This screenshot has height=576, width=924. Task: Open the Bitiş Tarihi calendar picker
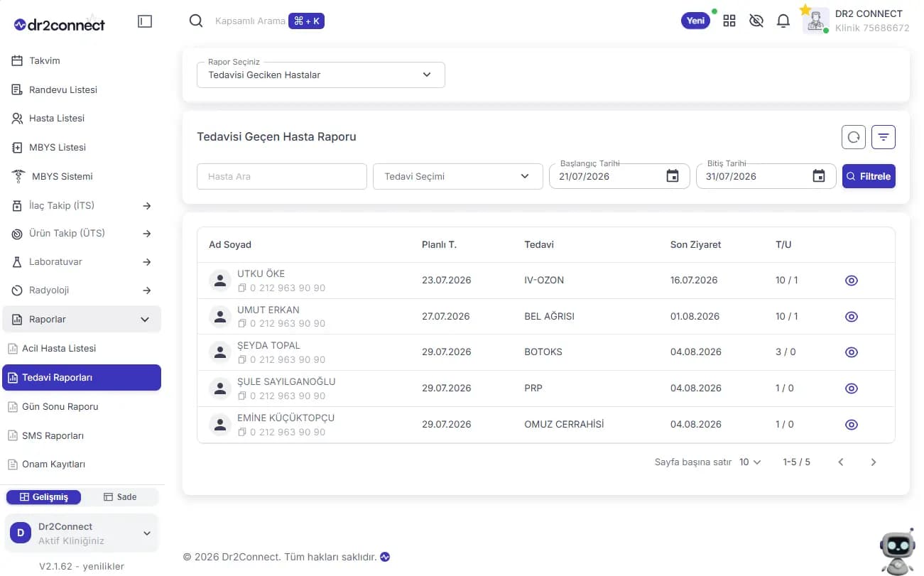[x=819, y=176]
